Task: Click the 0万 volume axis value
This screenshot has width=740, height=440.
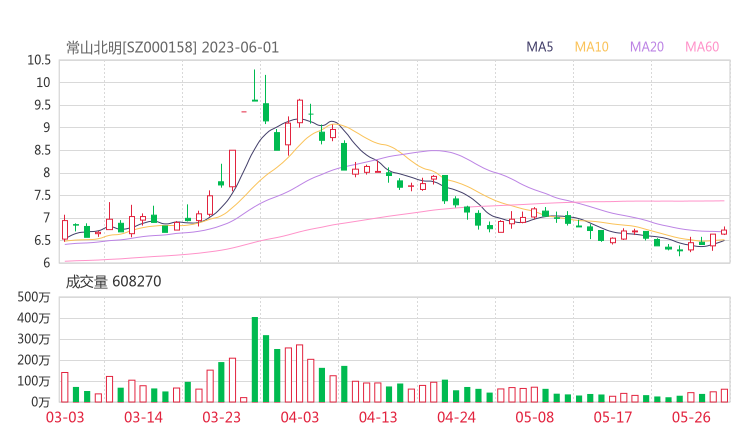Action: pyautogui.click(x=40, y=402)
